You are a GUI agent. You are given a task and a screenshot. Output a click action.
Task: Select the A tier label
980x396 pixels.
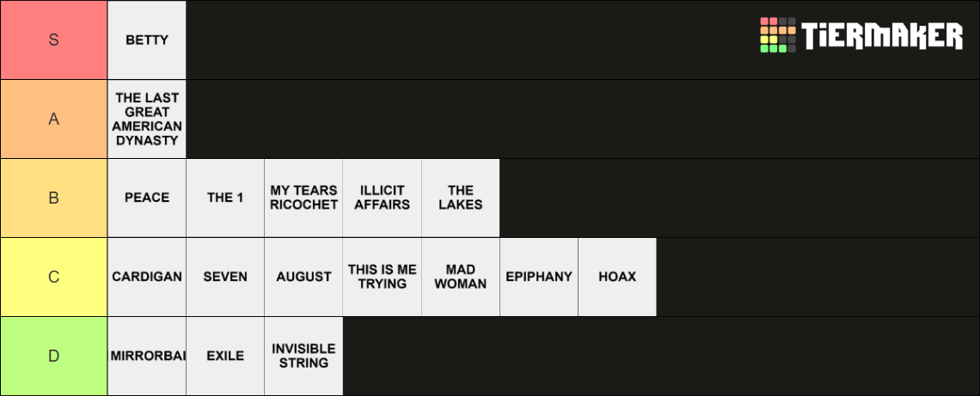click(54, 119)
